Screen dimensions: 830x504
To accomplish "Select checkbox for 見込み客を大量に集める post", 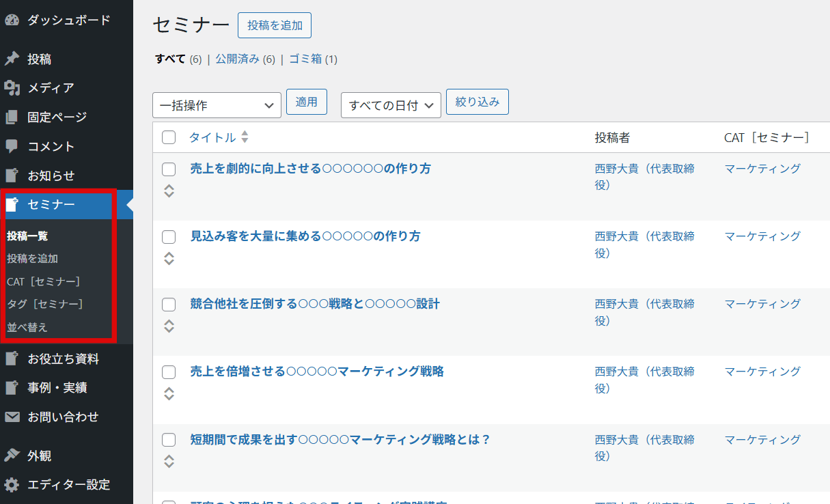I will tap(169, 237).
